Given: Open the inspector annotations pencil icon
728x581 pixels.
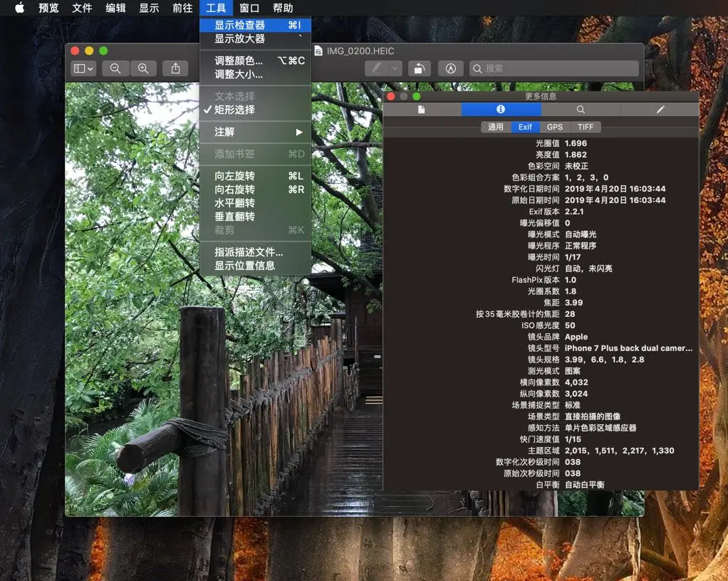Looking at the screenshot, I should coord(660,109).
